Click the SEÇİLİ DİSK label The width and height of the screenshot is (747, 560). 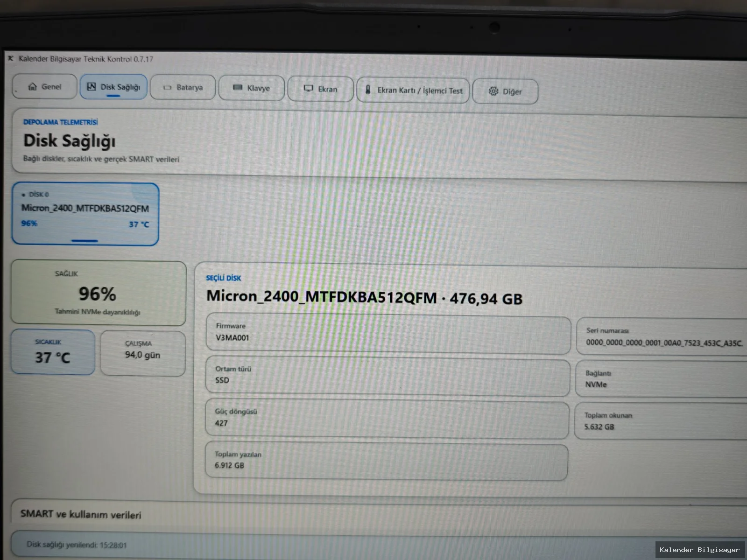[224, 278]
